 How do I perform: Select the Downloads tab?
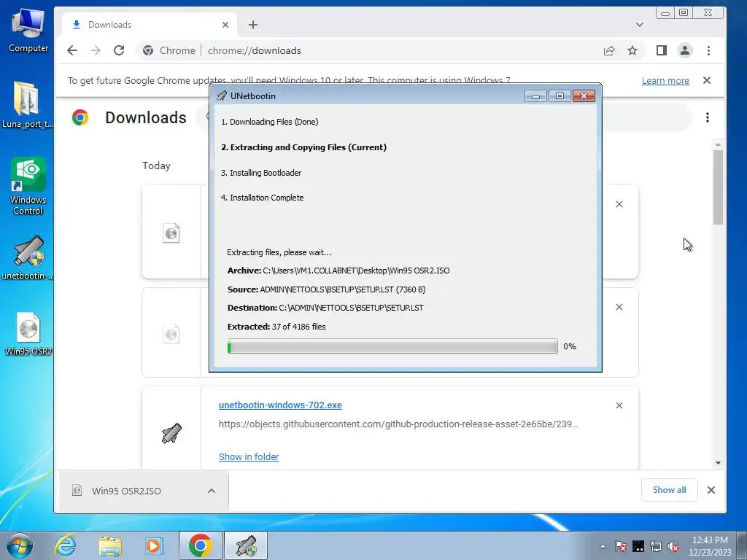pyautogui.click(x=149, y=25)
